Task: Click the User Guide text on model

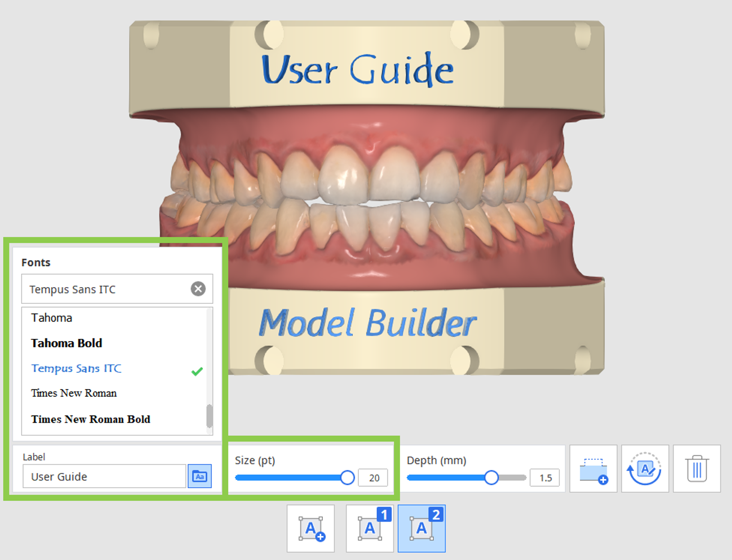Action: (357, 70)
